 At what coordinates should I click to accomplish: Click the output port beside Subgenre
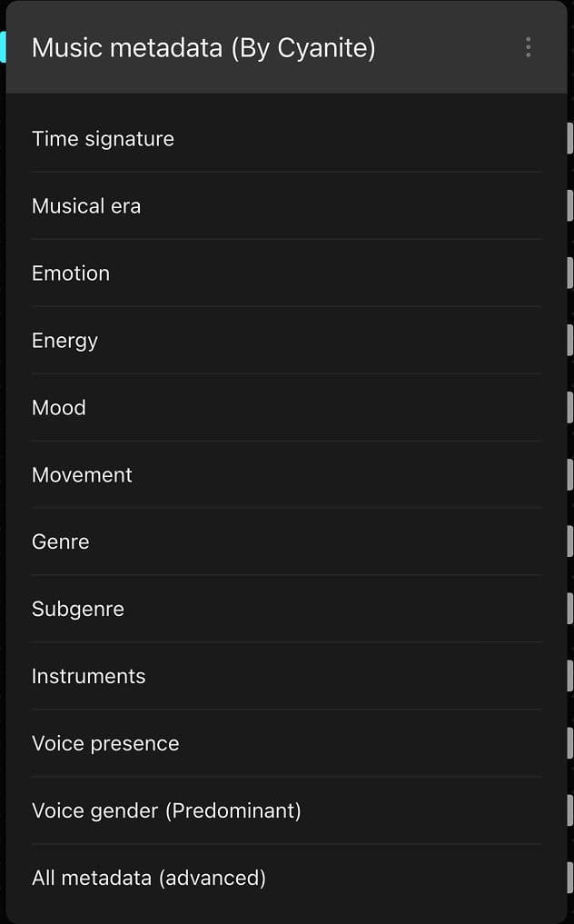(x=569, y=609)
